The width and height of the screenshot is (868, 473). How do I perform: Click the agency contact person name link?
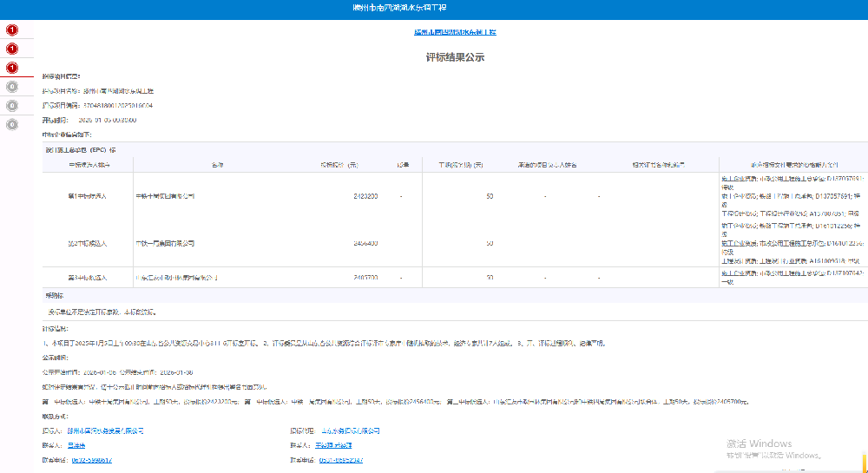coord(333,445)
